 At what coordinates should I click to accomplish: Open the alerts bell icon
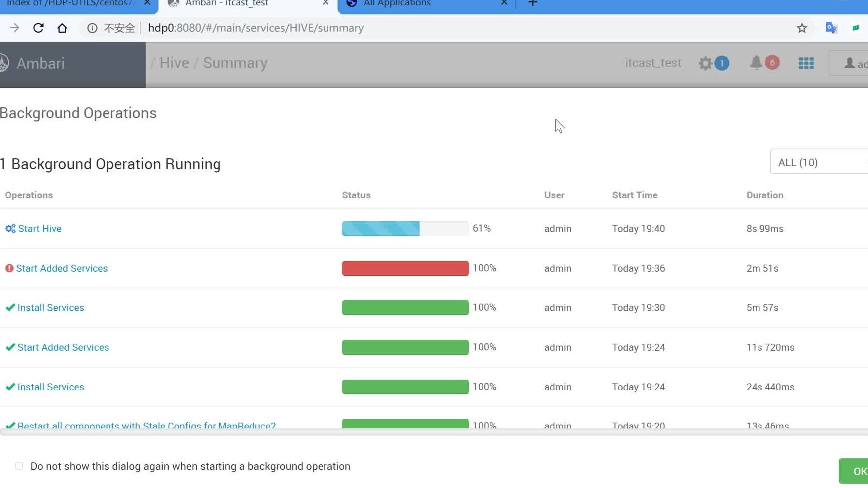tap(756, 63)
